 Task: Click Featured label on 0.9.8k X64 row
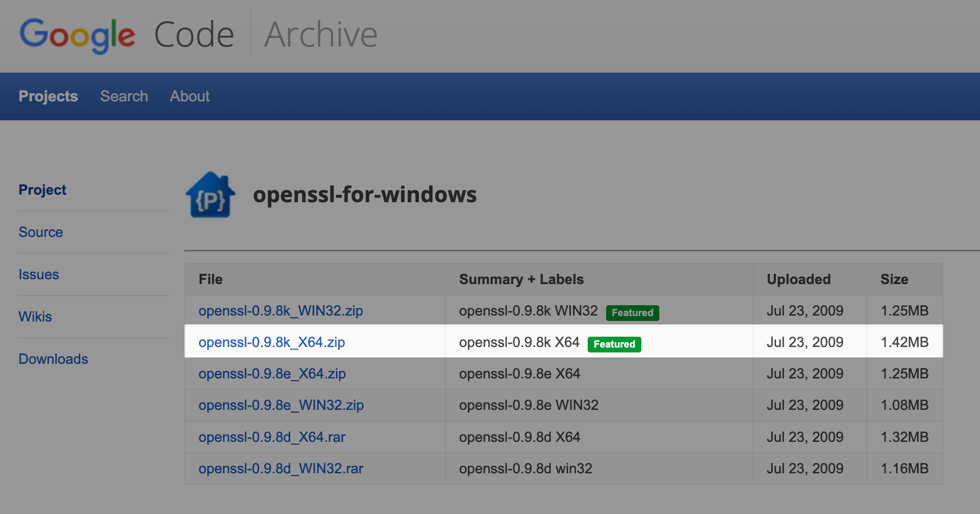coord(614,344)
